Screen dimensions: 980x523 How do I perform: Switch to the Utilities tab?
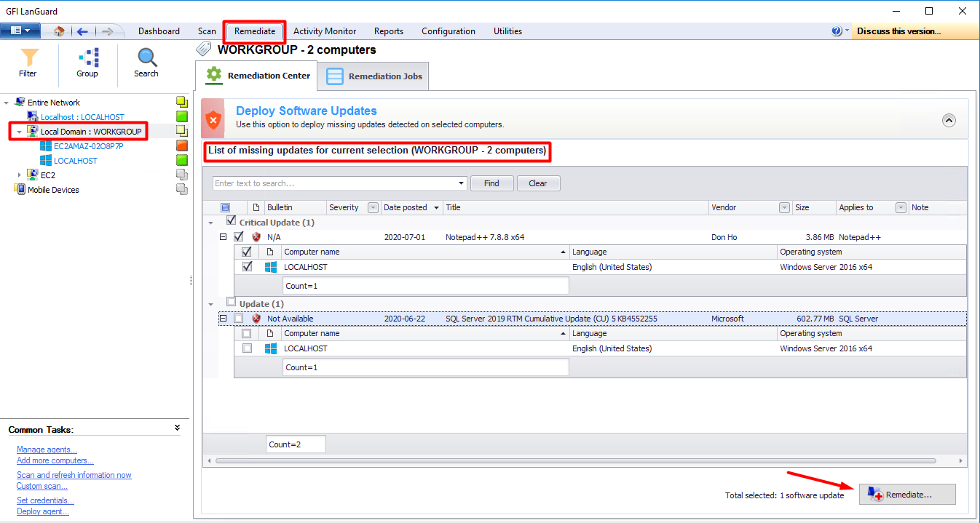[507, 31]
